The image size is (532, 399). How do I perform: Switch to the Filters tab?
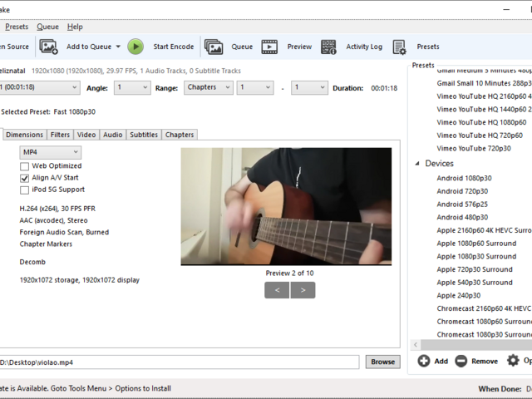click(x=60, y=135)
